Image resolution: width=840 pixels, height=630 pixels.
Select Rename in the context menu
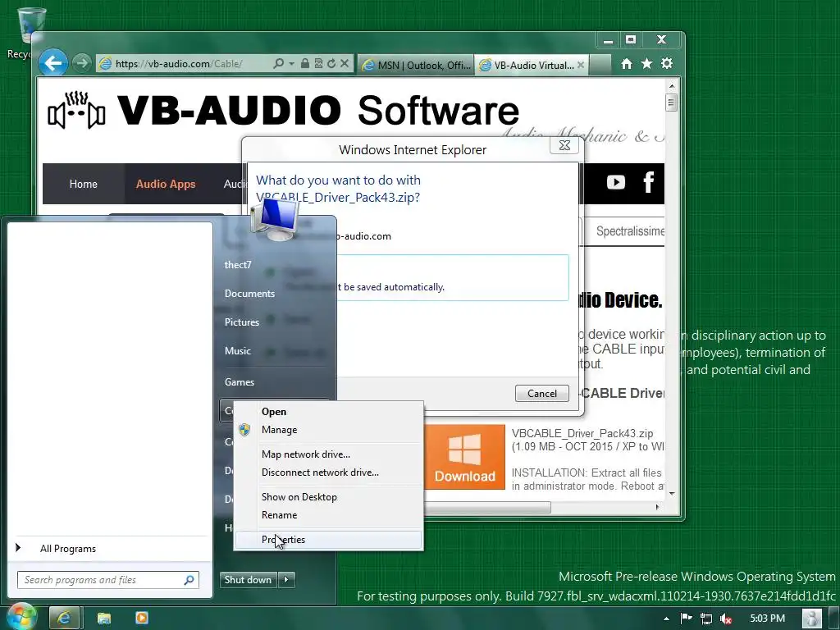click(x=328, y=515)
